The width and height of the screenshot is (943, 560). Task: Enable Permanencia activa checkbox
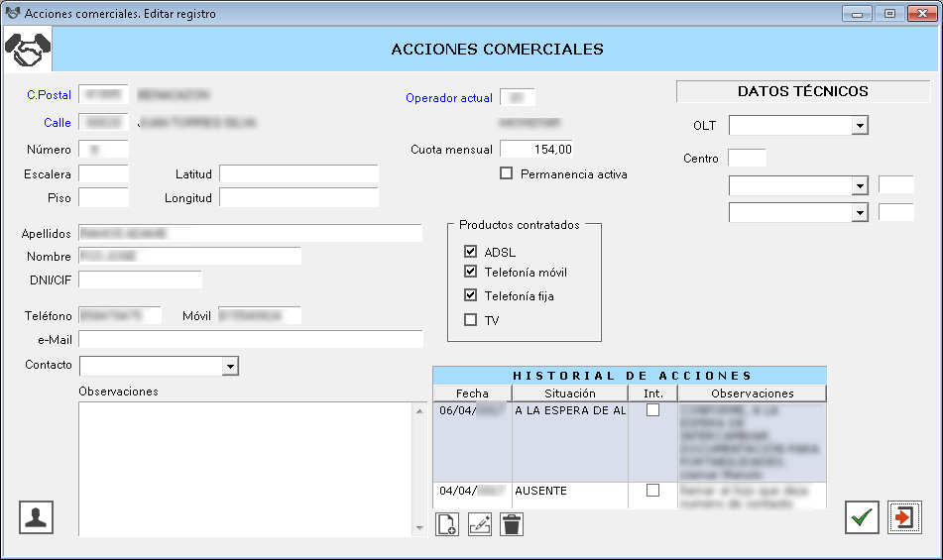[x=507, y=173]
